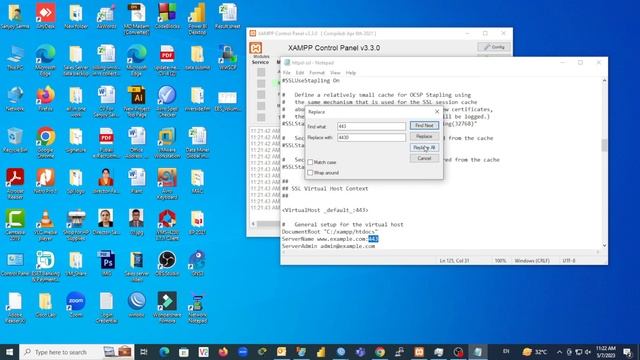Open This PC desktop icon
This screenshot has width=640, height=360.
pos(15,57)
